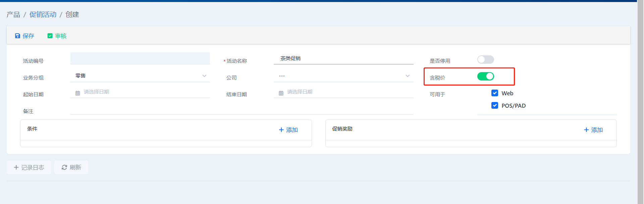Click the save floppy disk icon
Image resolution: width=644 pixels, height=204 pixels.
coord(17,36)
